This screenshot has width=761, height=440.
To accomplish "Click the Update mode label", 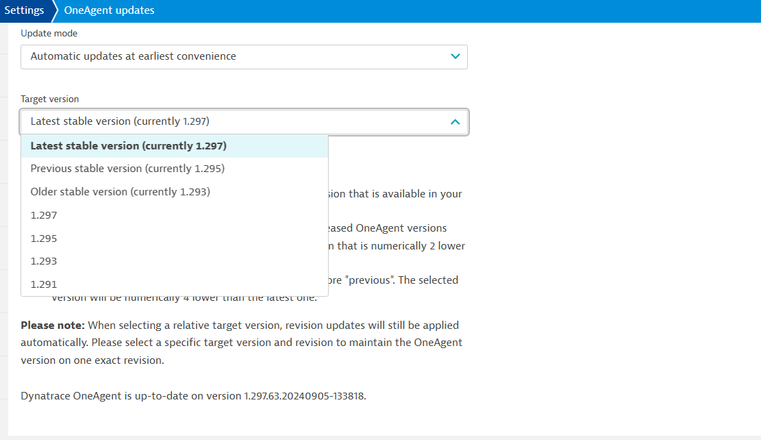I will (49, 34).
